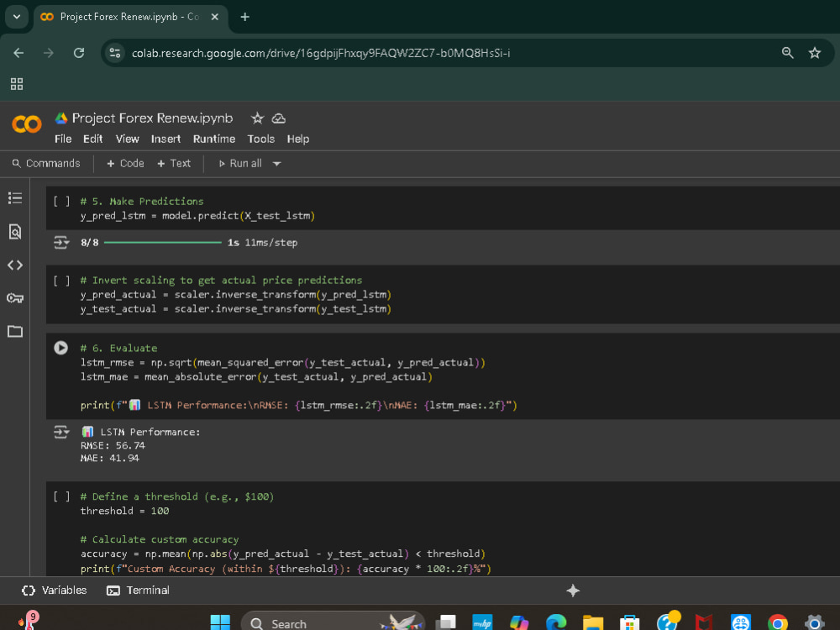Click the 8/8 prediction progress bar
The height and width of the screenshot is (630, 840).
(x=163, y=243)
